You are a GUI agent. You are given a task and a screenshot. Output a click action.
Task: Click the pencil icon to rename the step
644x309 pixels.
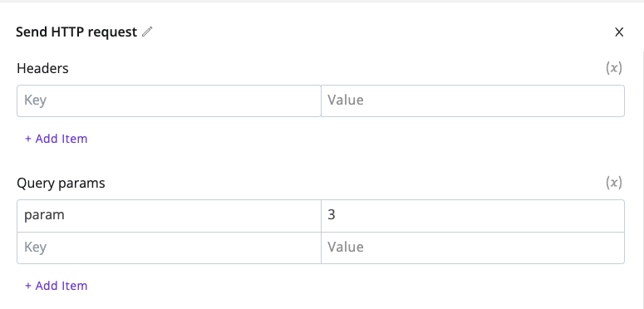point(147,32)
